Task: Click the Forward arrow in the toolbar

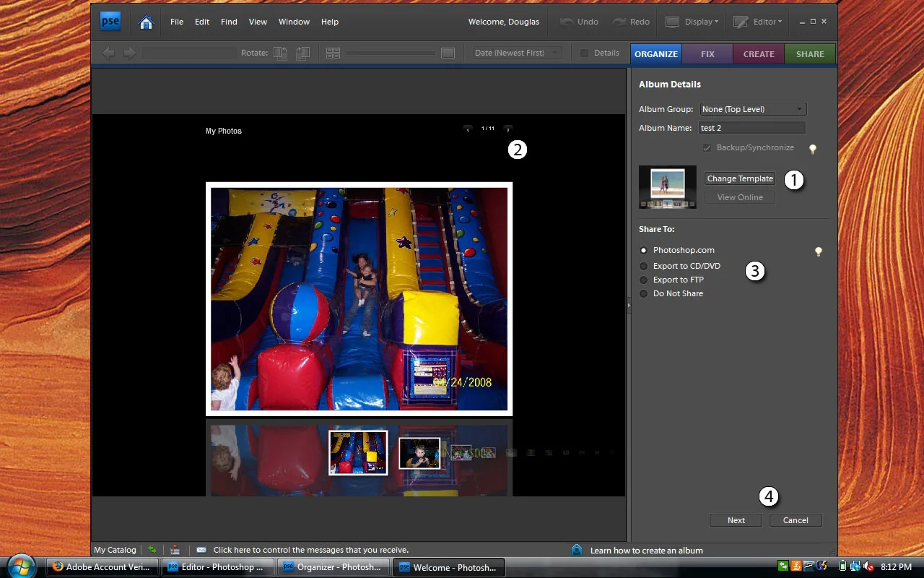Action: pyautogui.click(x=129, y=53)
